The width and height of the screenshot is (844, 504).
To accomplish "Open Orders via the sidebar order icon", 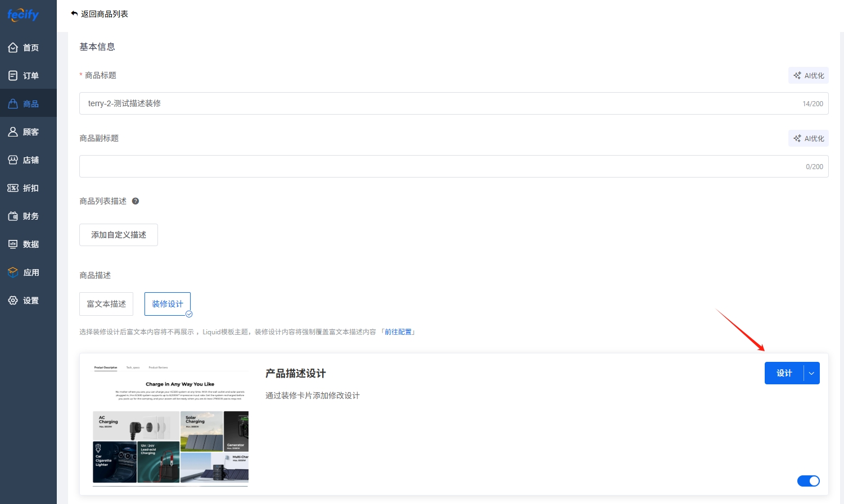I will [x=13, y=76].
